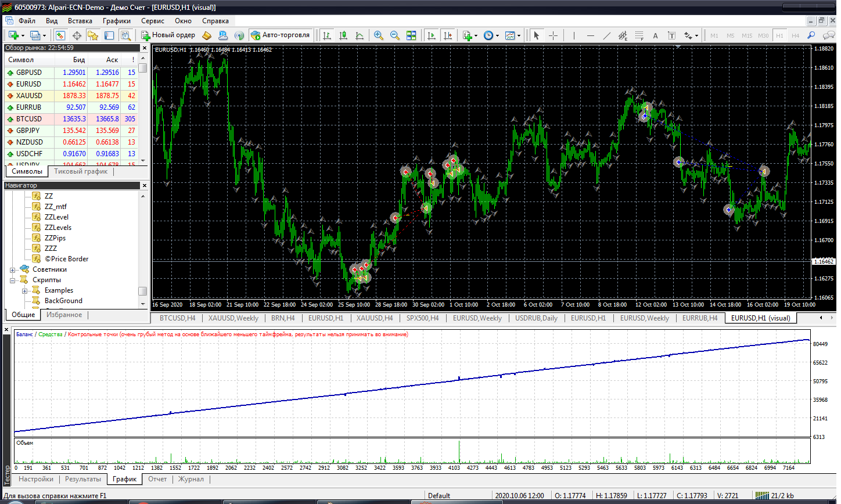Pick the trendline drawing tool
The width and height of the screenshot is (841, 504).
[x=606, y=35]
